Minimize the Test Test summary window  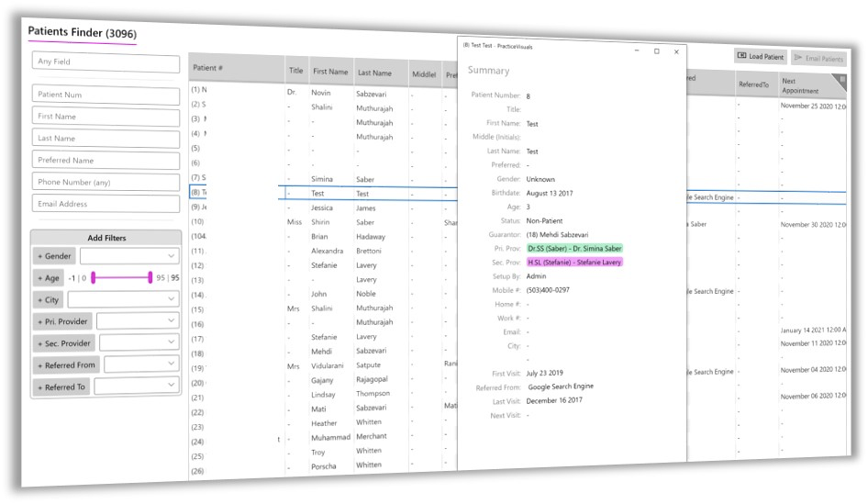tap(636, 51)
